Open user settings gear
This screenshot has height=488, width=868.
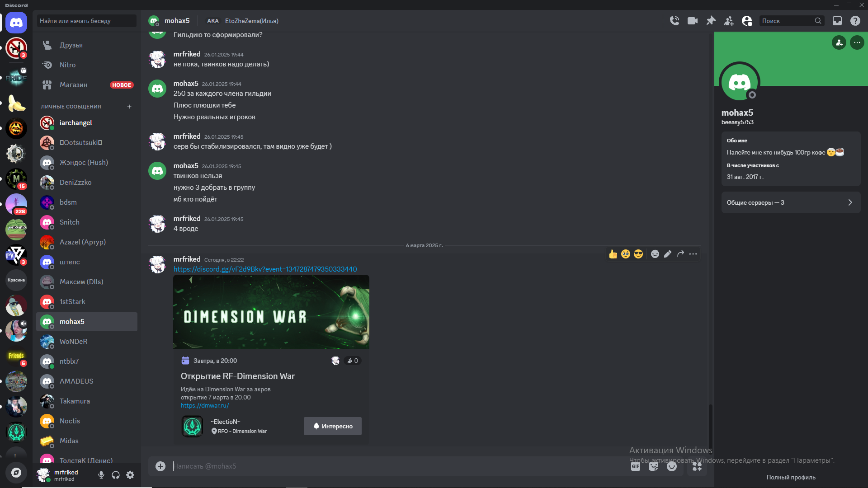coord(130,475)
